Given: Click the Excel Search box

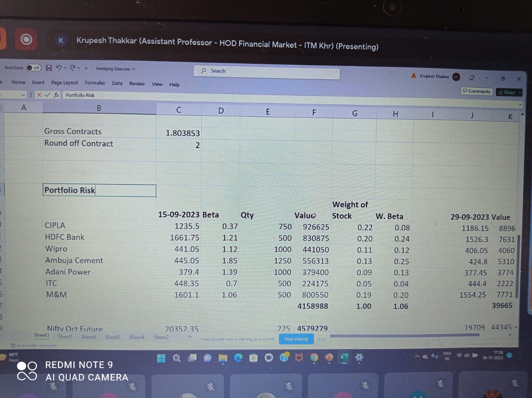Looking at the screenshot, I should pyautogui.click(x=267, y=72).
